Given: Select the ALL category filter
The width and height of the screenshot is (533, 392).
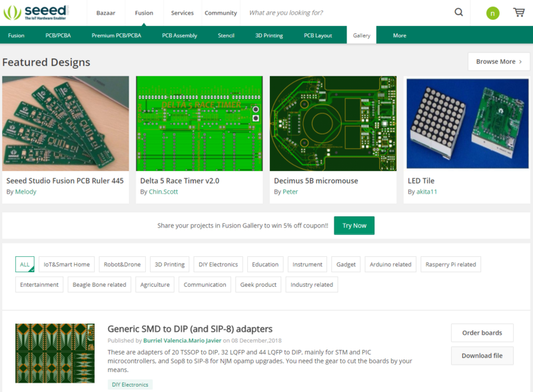Looking at the screenshot, I should tap(25, 264).
